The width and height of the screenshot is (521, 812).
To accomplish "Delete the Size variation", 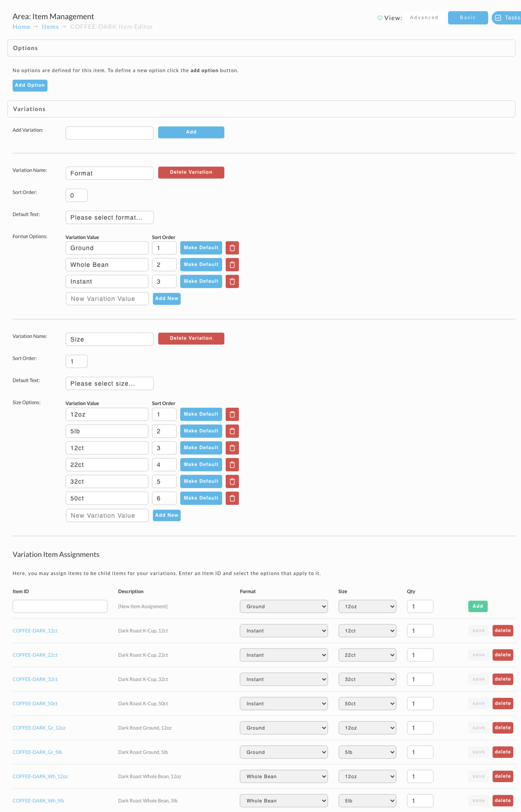I will coord(191,339).
